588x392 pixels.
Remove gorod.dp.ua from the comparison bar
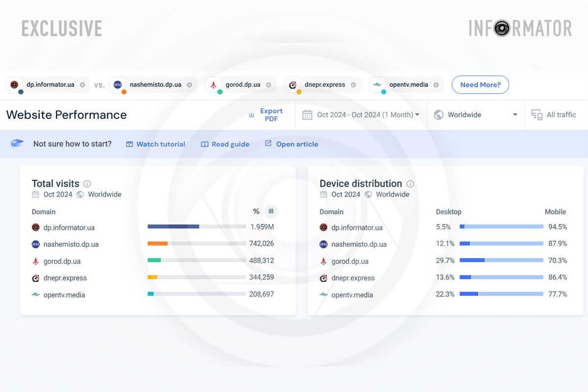click(x=269, y=85)
